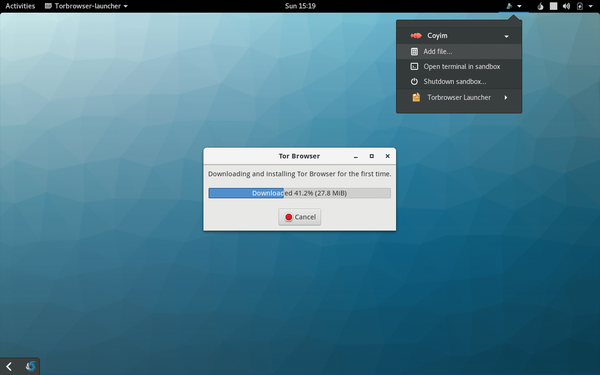Viewport: 600px width, 375px height.
Task: Click the sandbox indicator icon in top bar
Action: [x=509, y=6]
